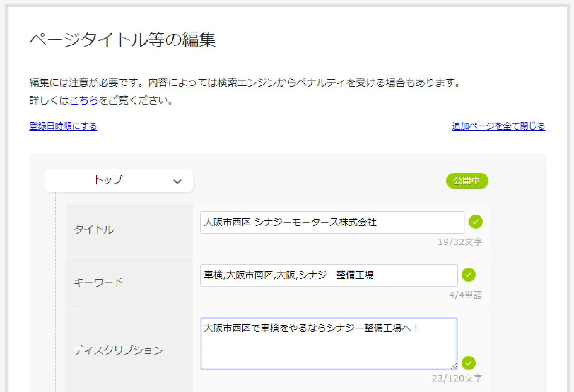Open the こちら help link
The height and width of the screenshot is (392, 574).
(84, 100)
